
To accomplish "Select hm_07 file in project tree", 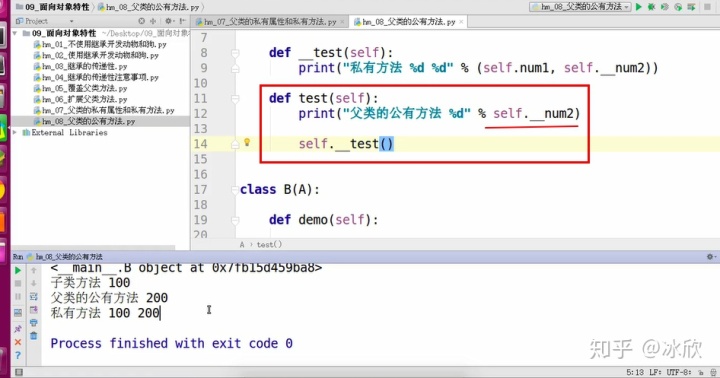I will coord(104,111).
